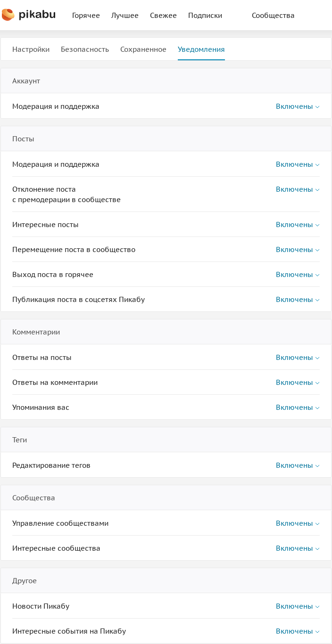Switch to the Безопасность tab
The height and width of the screenshot is (644, 332).
point(85,49)
